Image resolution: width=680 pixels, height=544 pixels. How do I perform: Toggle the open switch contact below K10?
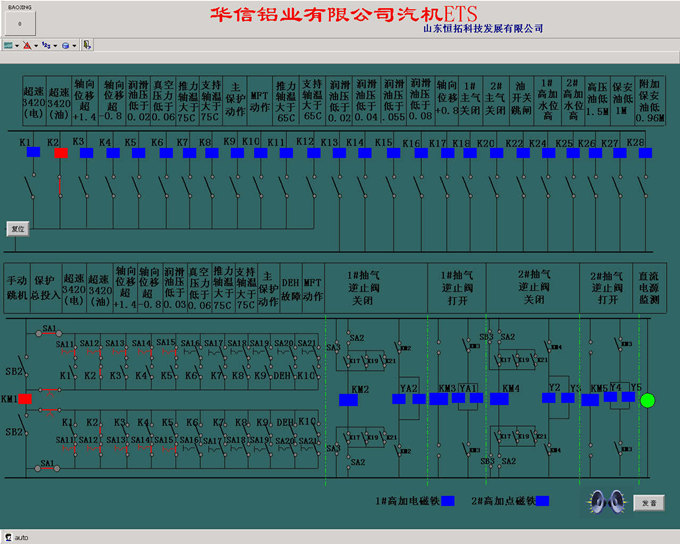258,187
